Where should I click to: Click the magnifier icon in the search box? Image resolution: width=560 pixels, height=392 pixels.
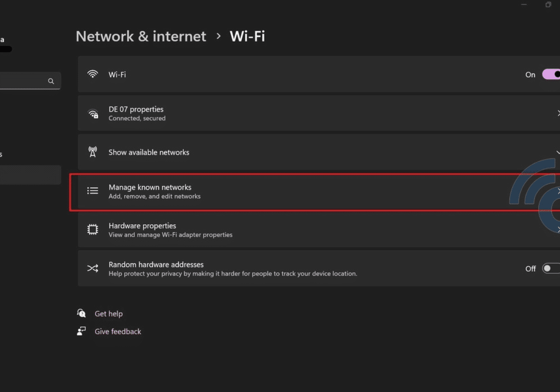click(51, 81)
